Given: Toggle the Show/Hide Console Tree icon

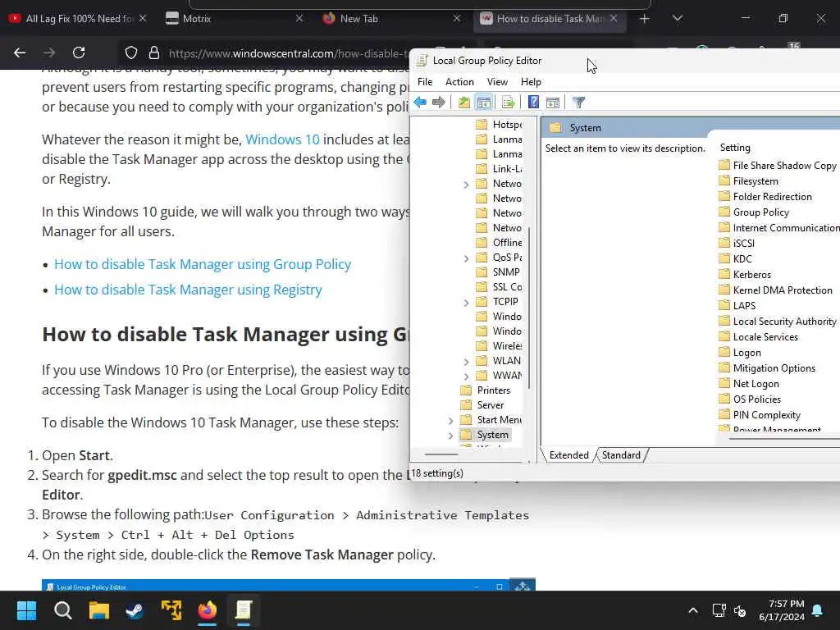Looking at the screenshot, I should tap(484, 102).
